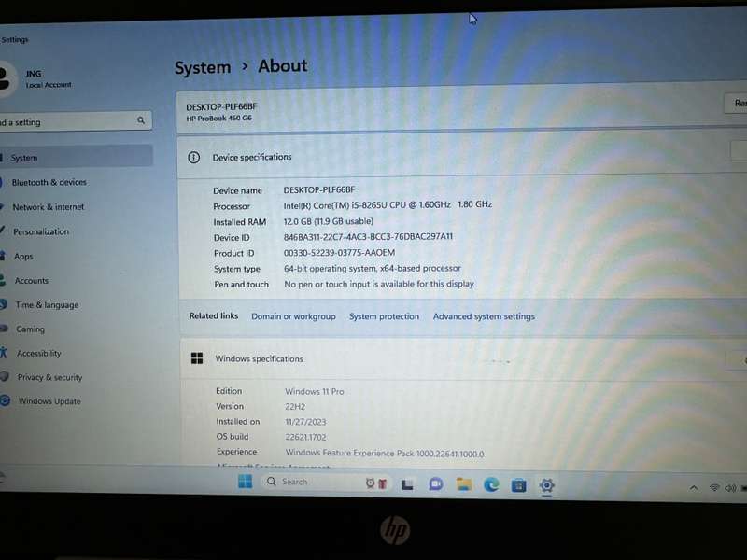
Task: Show hidden tray icons chevron
Action: 694,487
